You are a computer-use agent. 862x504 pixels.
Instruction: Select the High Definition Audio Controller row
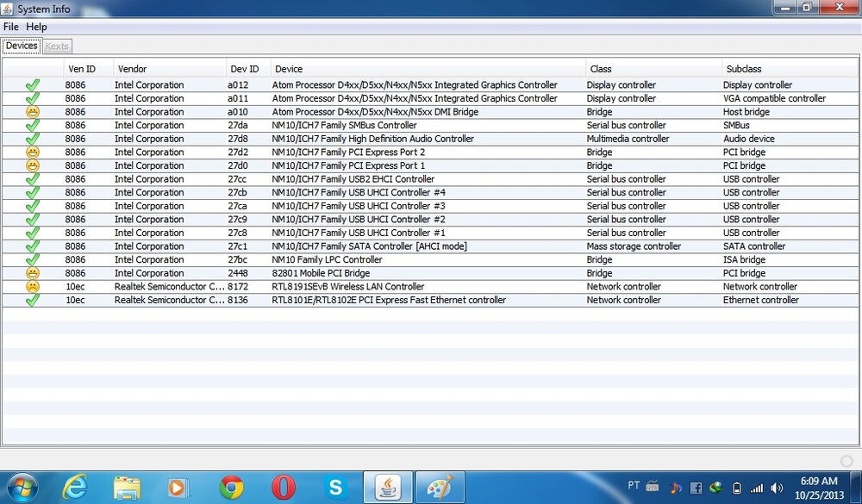[372, 139]
